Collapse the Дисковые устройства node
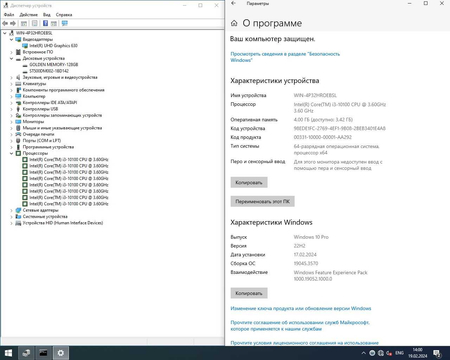Image resolution: width=450 pixels, height=360 pixels. point(11,58)
